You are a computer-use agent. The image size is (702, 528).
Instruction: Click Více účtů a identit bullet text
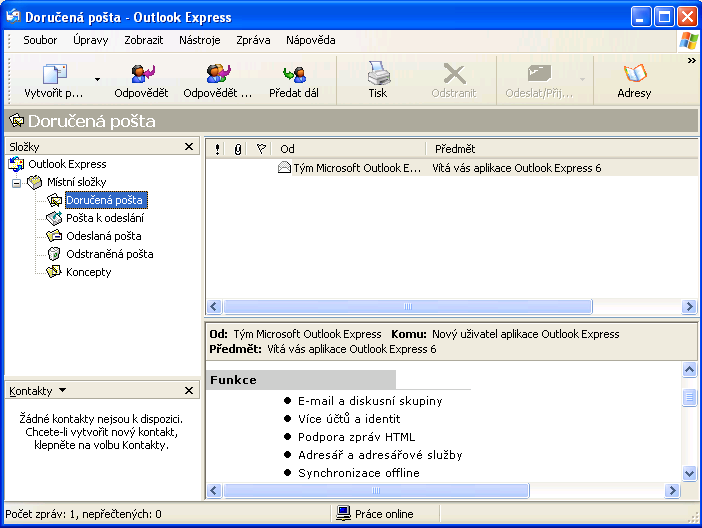click(x=349, y=419)
